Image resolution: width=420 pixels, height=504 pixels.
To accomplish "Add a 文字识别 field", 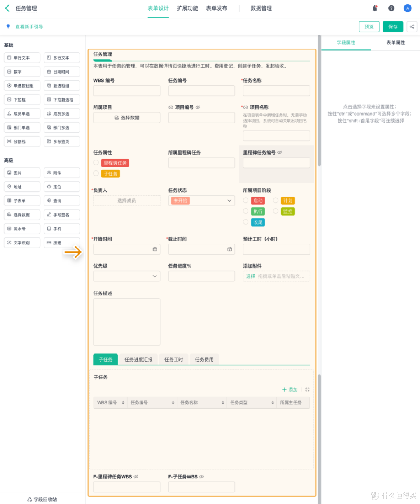I will pyautogui.click(x=22, y=242).
